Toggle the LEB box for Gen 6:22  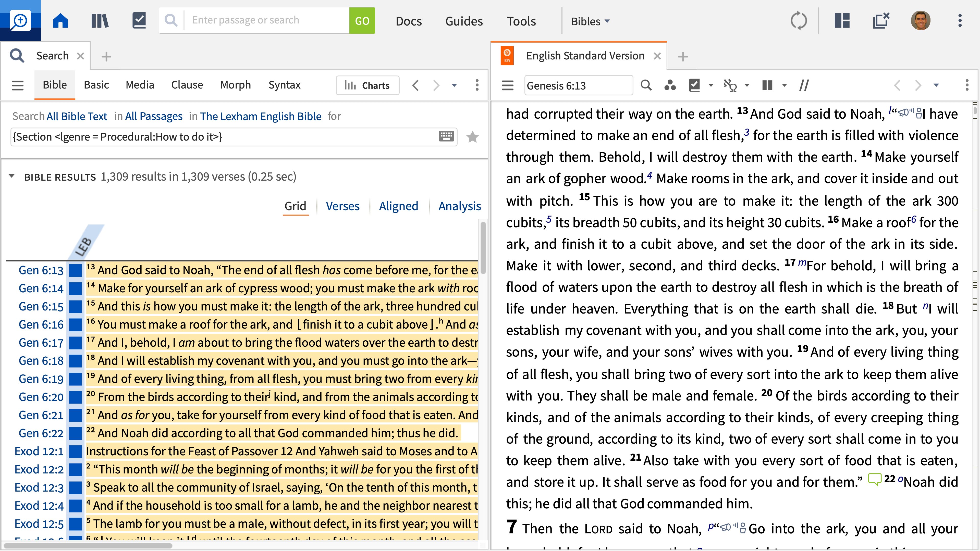click(x=75, y=433)
